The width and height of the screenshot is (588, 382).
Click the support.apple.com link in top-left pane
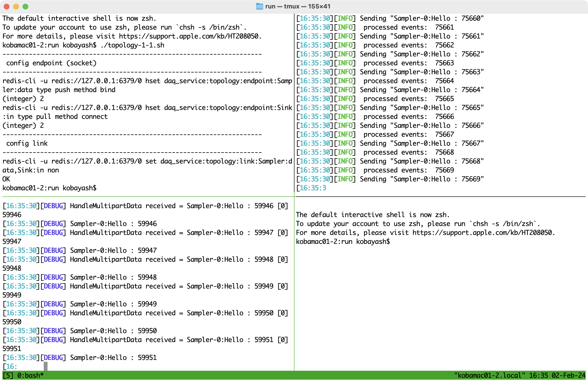[189, 36]
